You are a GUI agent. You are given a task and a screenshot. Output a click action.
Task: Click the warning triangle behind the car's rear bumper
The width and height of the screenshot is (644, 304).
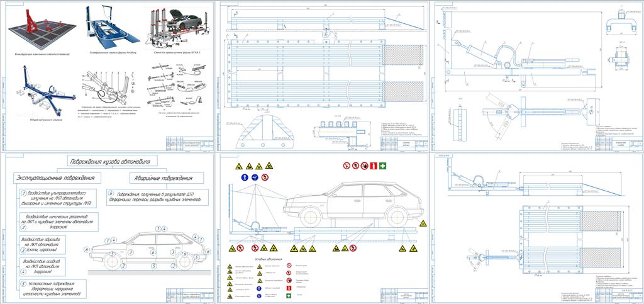[423, 223]
